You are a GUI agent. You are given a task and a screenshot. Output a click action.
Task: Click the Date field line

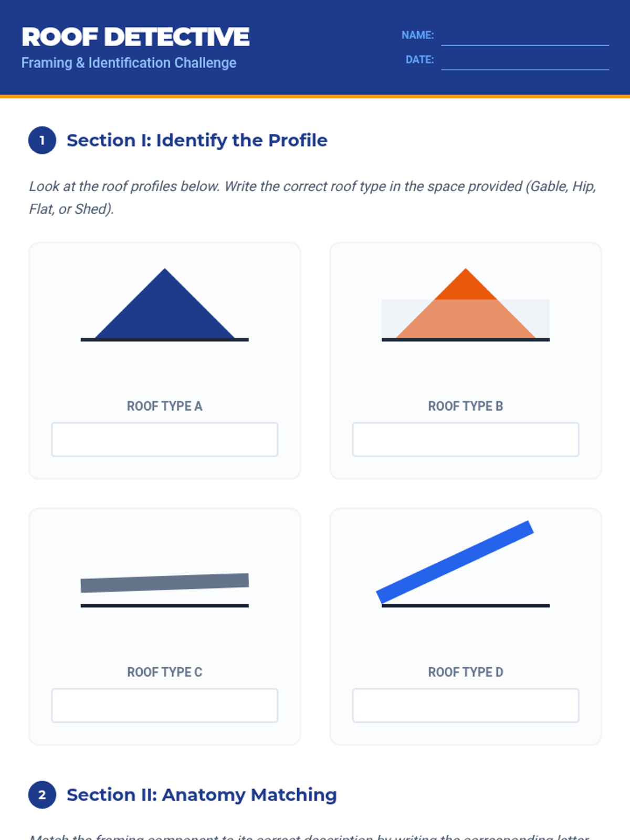click(525, 62)
